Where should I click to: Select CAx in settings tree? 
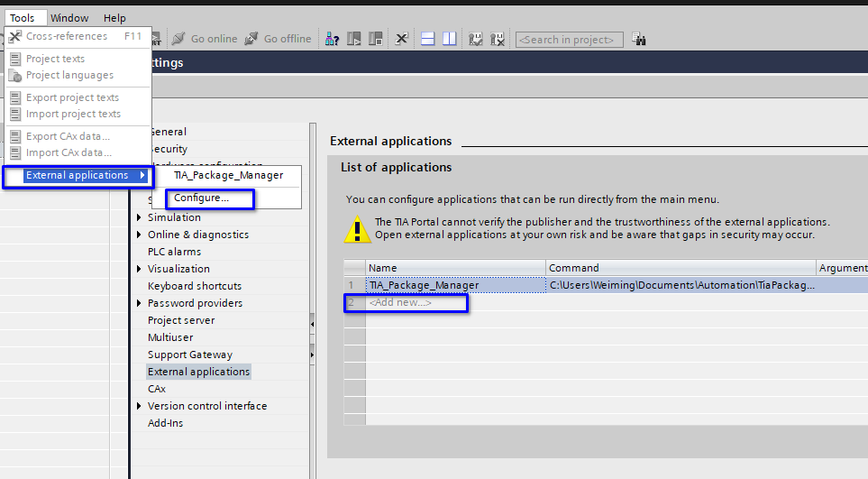point(157,390)
